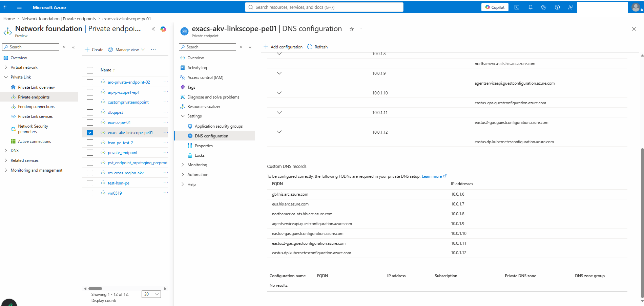This screenshot has width=644, height=306.
Task: Open the feedback icon in top bar
Action: [x=570, y=7]
